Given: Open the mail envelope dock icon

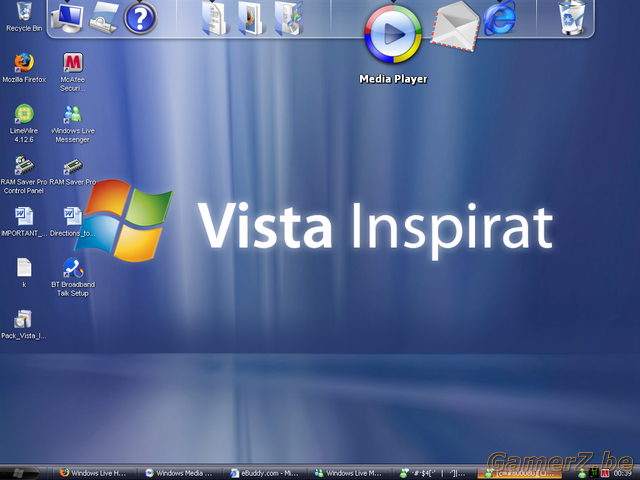Looking at the screenshot, I should click(x=455, y=25).
